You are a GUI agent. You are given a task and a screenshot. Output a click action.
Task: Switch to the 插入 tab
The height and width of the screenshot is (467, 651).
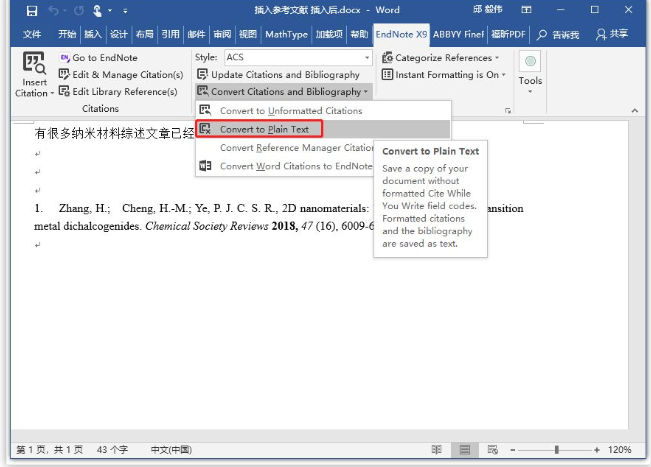[93, 34]
